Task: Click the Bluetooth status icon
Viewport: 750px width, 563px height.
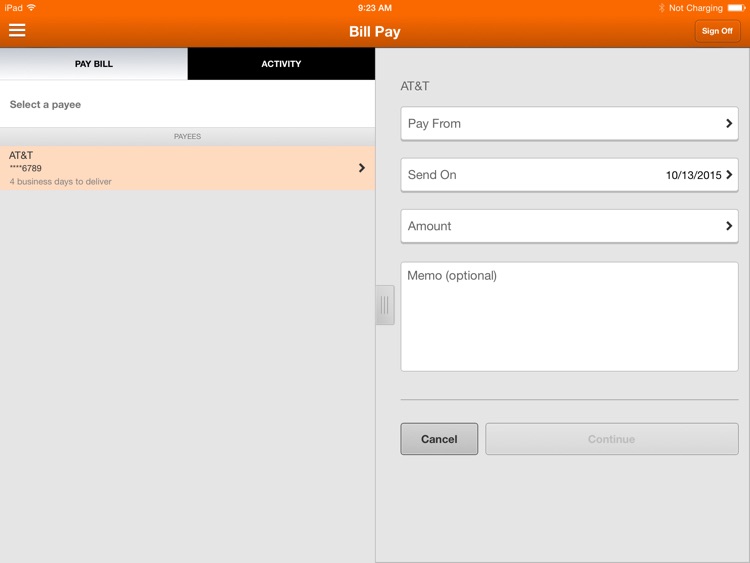Action: point(662,8)
